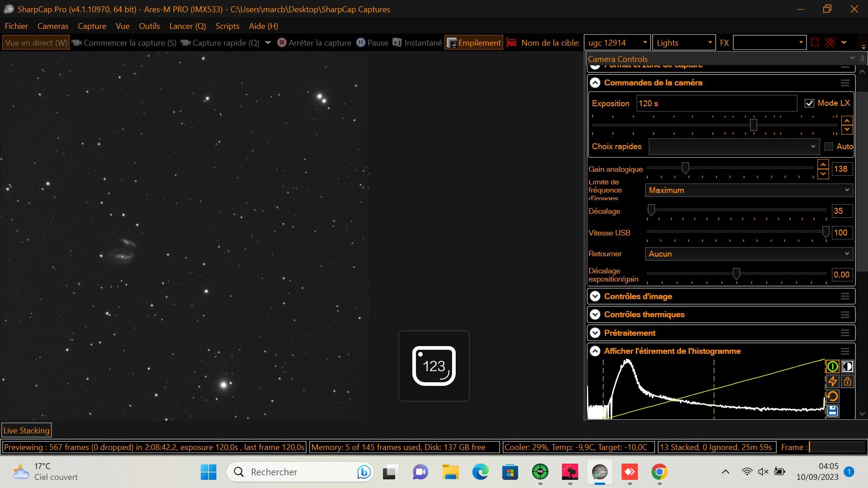Open menu icon of Contrôles d'image section
Screen dimensions: 868x488
(845, 296)
